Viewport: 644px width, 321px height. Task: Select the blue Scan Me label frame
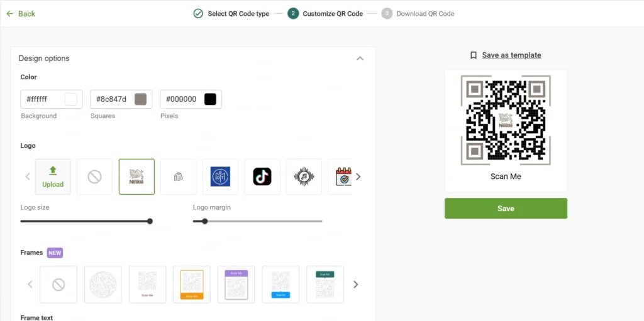[280, 285]
